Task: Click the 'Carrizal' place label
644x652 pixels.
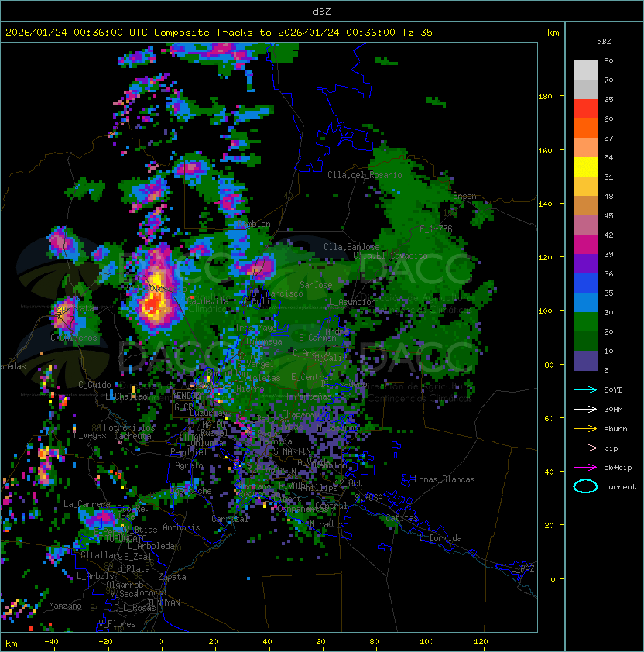Action: click(x=230, y=519)
